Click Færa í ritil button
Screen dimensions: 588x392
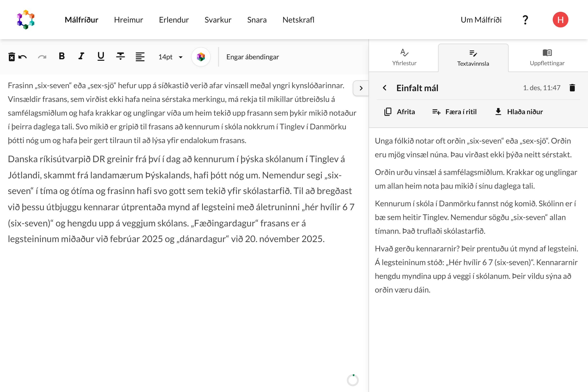click(x=454, y=112)
